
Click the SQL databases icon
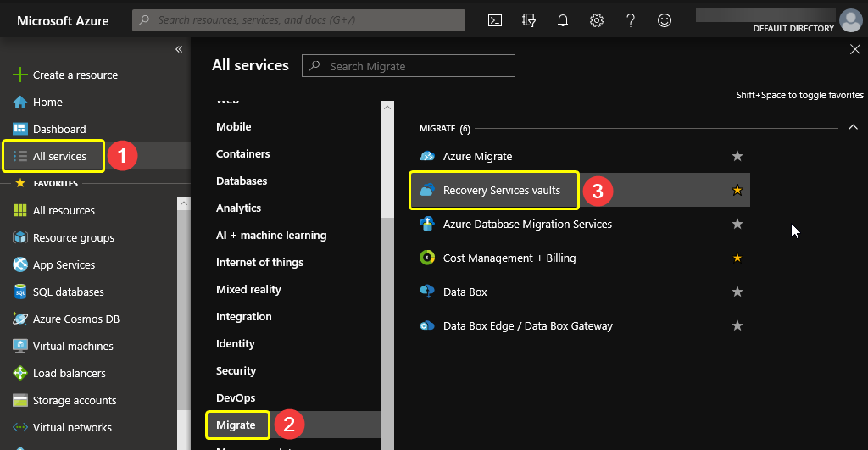20,292
